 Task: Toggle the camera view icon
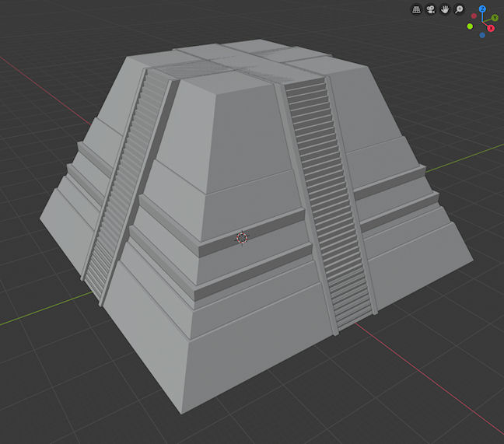(x=430, y=10)
